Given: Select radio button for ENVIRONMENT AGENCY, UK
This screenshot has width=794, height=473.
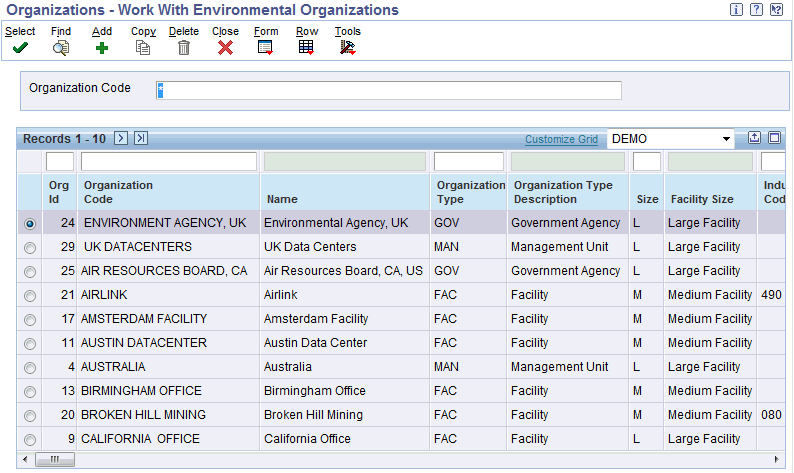Looking at the screenshot, I should (30, 223).
